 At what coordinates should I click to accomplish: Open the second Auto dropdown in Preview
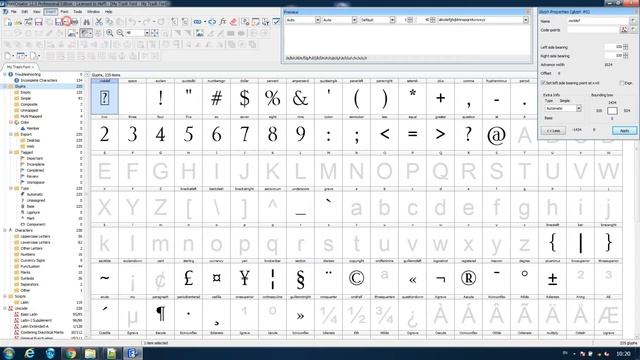pos(354,20)
